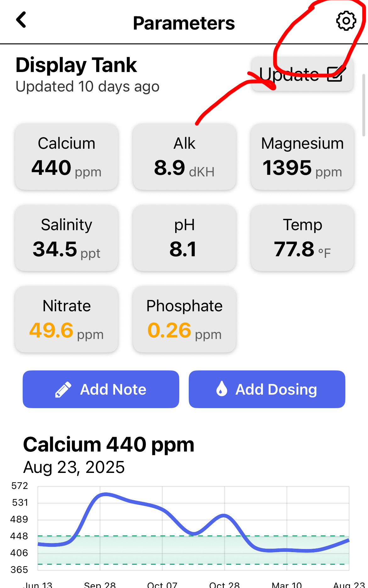Open the Magnesium 1395 ppm card
Screen dimensions: 368x588
302,157
